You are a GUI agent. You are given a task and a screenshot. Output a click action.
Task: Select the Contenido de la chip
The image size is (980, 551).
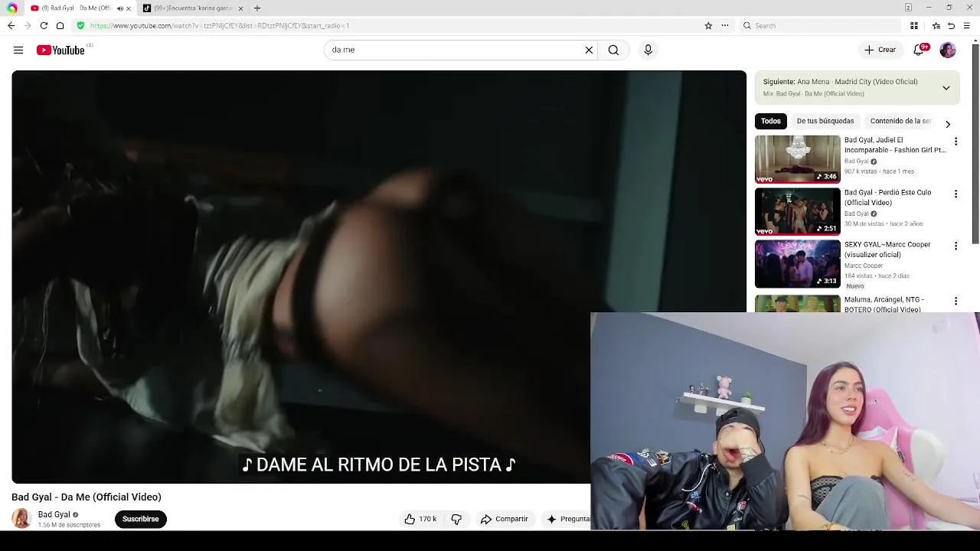(x=900, y=121)
